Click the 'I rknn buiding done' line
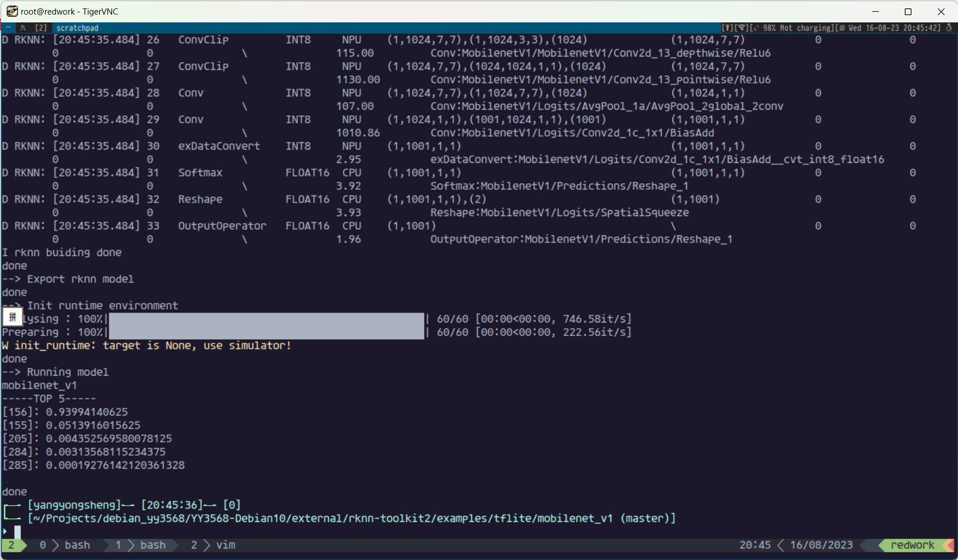Viewport: 958px width, 560px height. click(62, 253)
